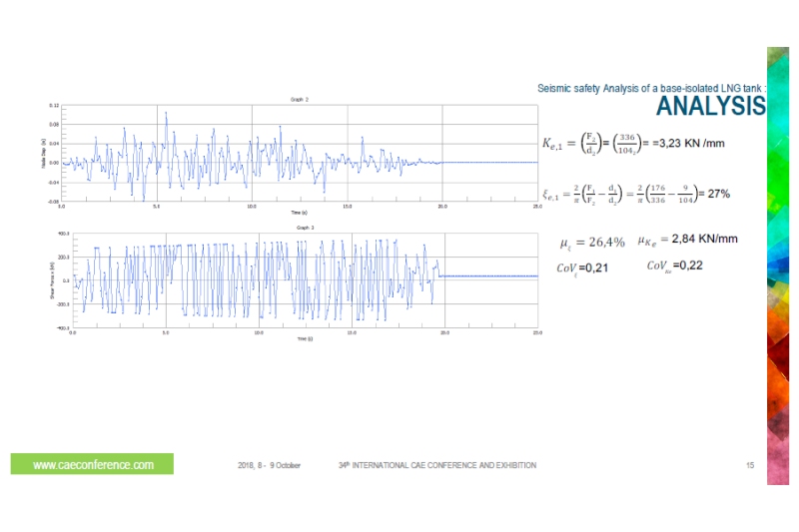Click the slide number 15
The height and width of the screenshot is (532, 799).
(x=750, y=466)
